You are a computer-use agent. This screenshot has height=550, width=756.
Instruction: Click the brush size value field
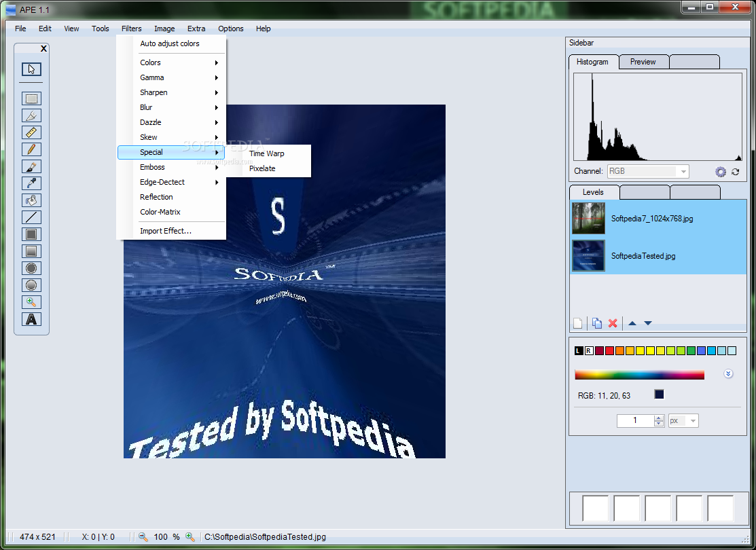[x=636, y=421]
